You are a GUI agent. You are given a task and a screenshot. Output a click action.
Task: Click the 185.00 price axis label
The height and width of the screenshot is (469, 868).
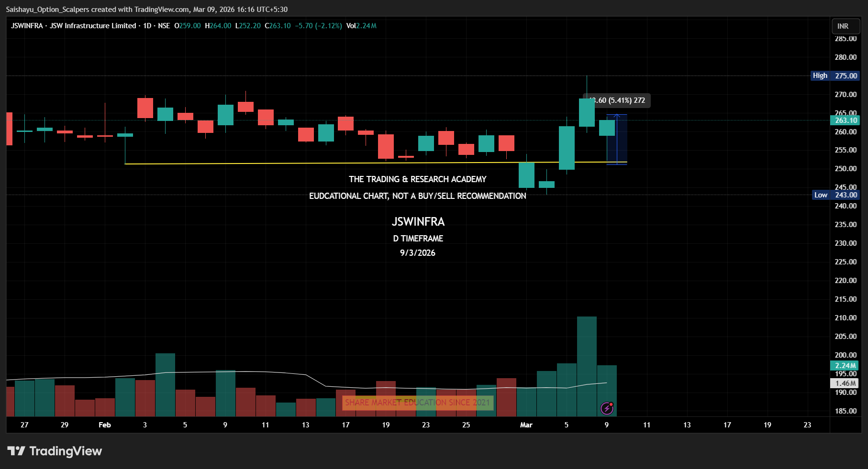[x=846, y=411]
